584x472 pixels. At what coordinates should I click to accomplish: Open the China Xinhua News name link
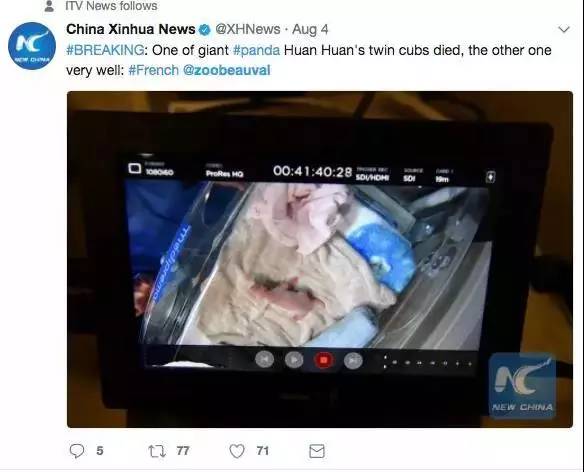point(131,29)
